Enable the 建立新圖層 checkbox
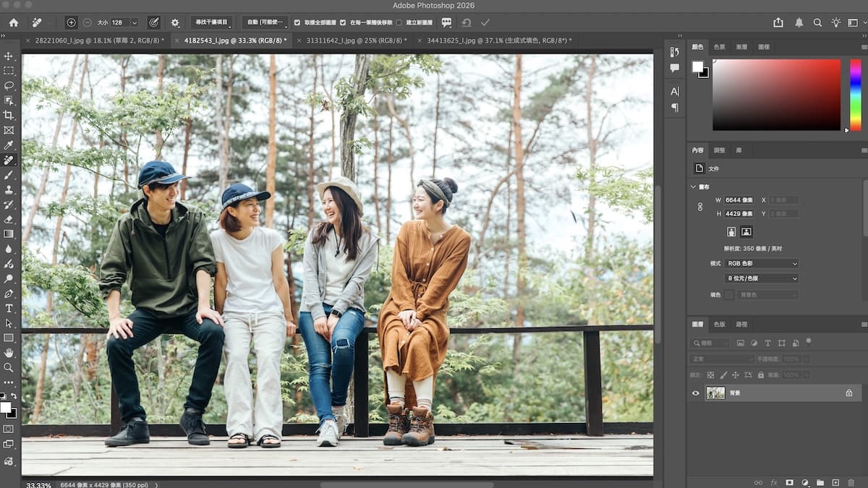This screenshot has height=488, width=868. point(399,22)
